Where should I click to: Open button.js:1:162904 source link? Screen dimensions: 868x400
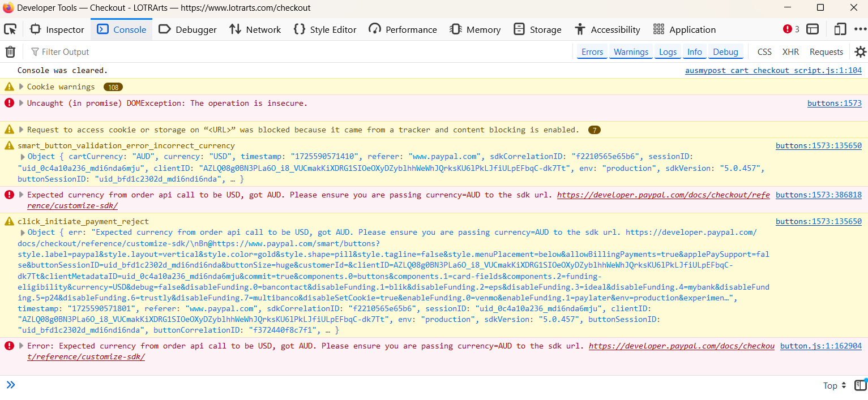click(x=821, y=346)
